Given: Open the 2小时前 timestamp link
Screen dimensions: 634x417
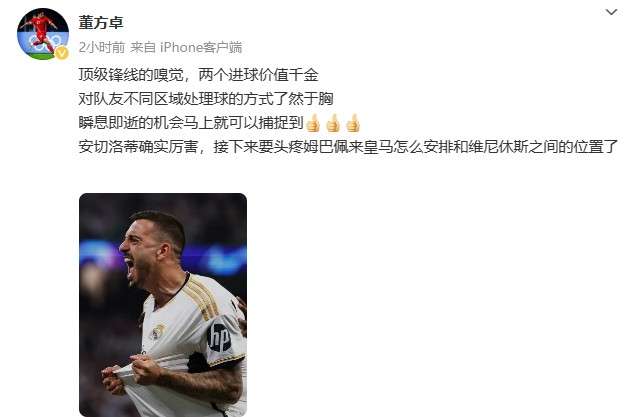Looking at the screenshot, I should [101, 48].
